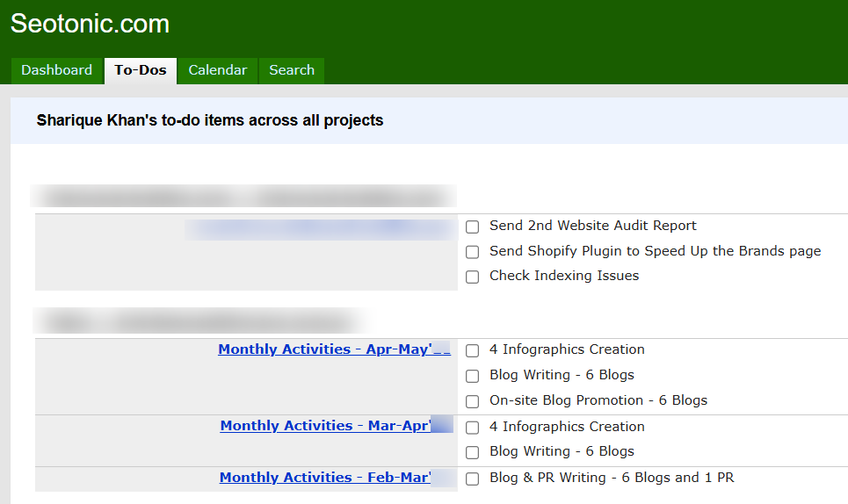Check Blog Writing - 6 Blogs under Mar-Apr
Screen dimensions: 848x504
pos(472,452)
